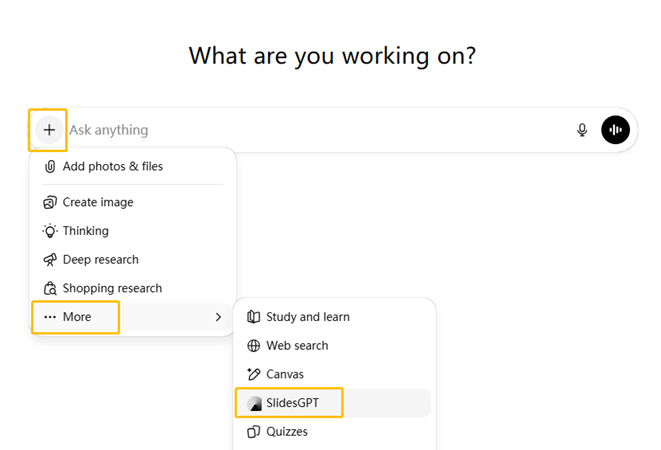Screen dimensions: 661x450
Task: Click the Create image icon
Action: tap(50, 202)
